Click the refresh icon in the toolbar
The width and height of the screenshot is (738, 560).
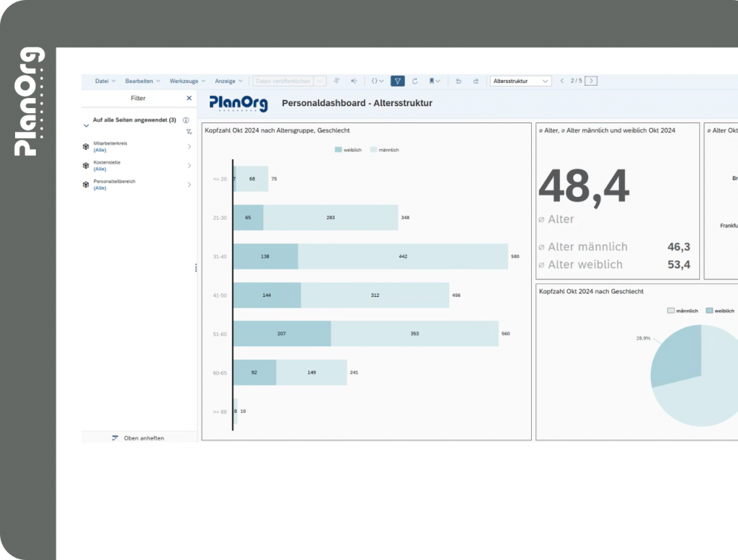tap(414, 81)
